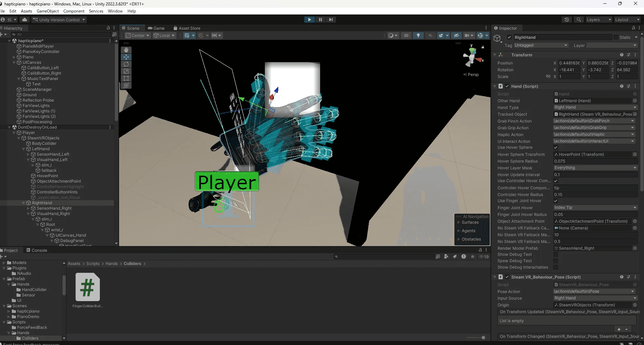This screenshot has width=644, height=345.
Task: Edit the Hover Sphere Radius value field
Action: coord(594,161)
